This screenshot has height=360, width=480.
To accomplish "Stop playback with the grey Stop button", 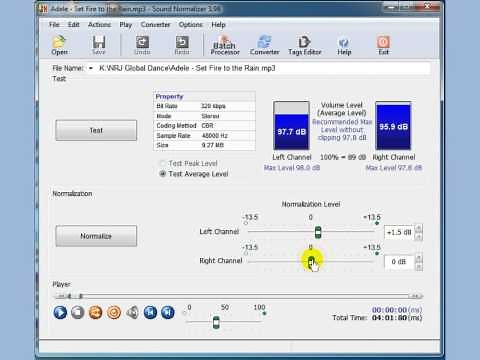I will tap(78, 312).
